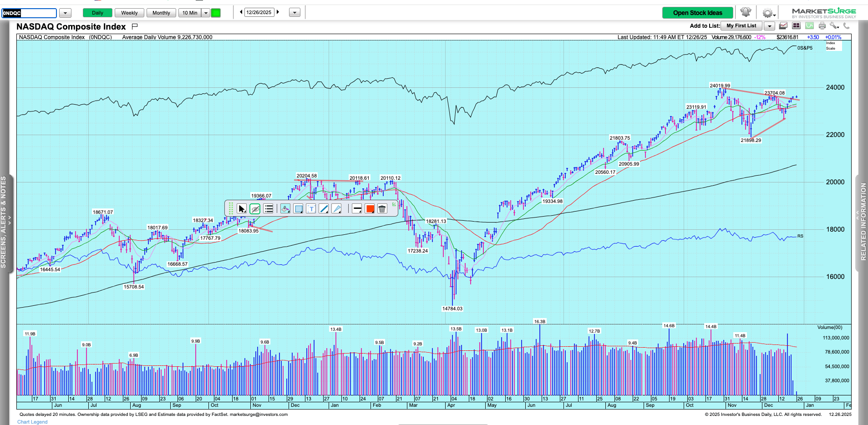The height and width of the screenshot is (425, 868).
Task: Select the rectangle shape drawing tool
Action: (298, 209)
